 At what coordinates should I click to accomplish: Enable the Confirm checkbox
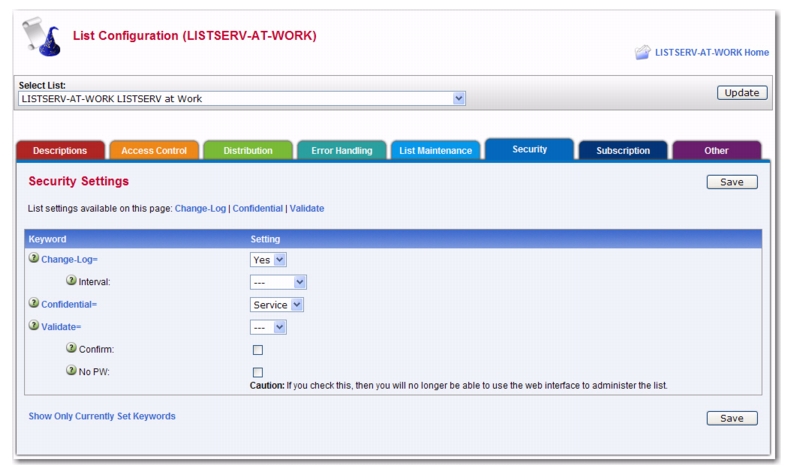258,350
